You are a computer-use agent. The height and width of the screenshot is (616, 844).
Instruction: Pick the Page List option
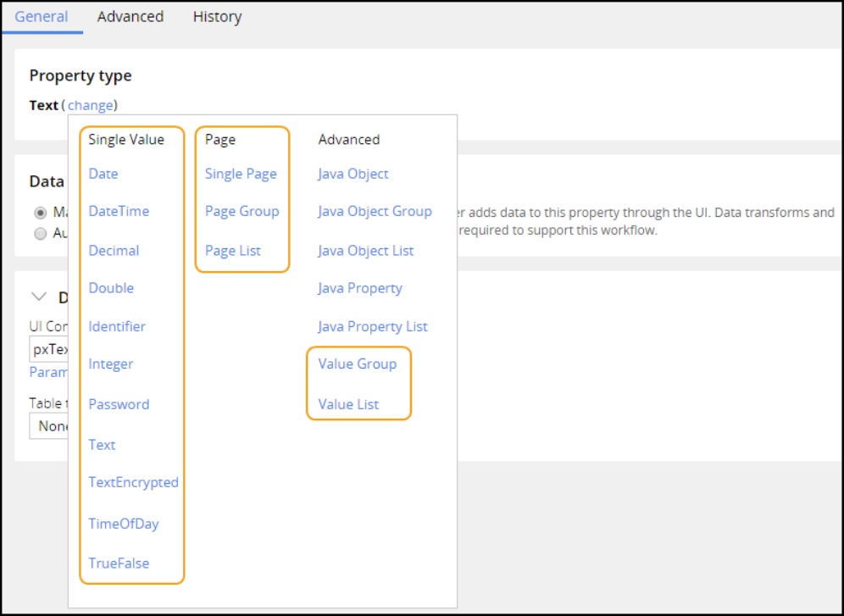tap(233, 250)
